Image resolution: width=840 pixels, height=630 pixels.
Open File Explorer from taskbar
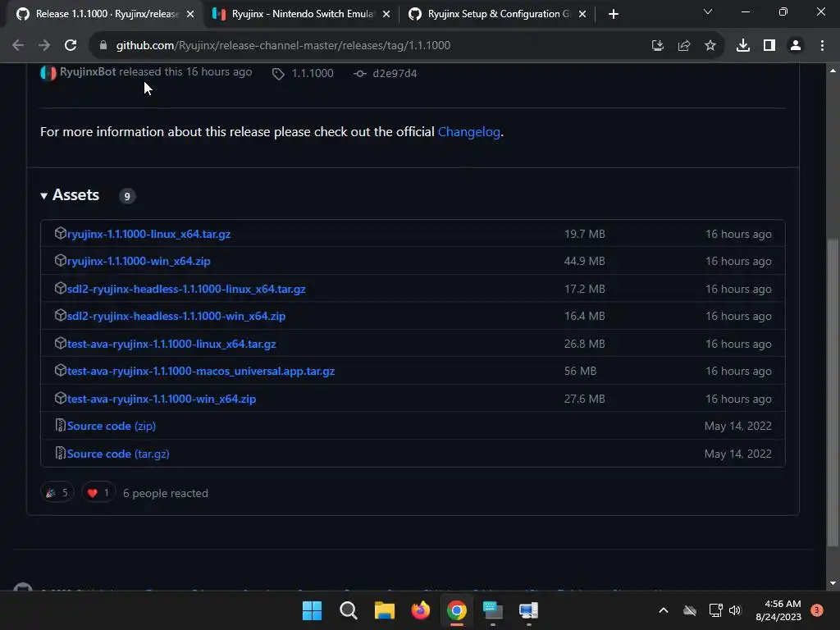pyautogui.click(x=384, y=610)
